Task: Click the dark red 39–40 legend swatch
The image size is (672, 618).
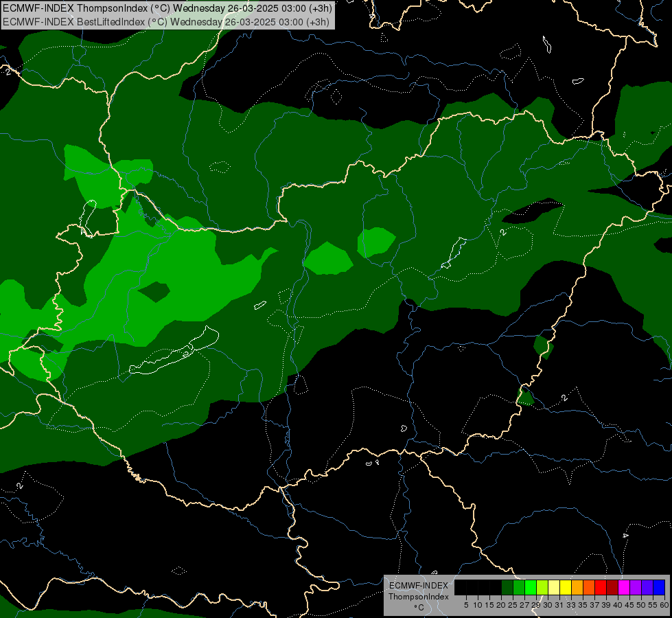Action: [612, 587]
